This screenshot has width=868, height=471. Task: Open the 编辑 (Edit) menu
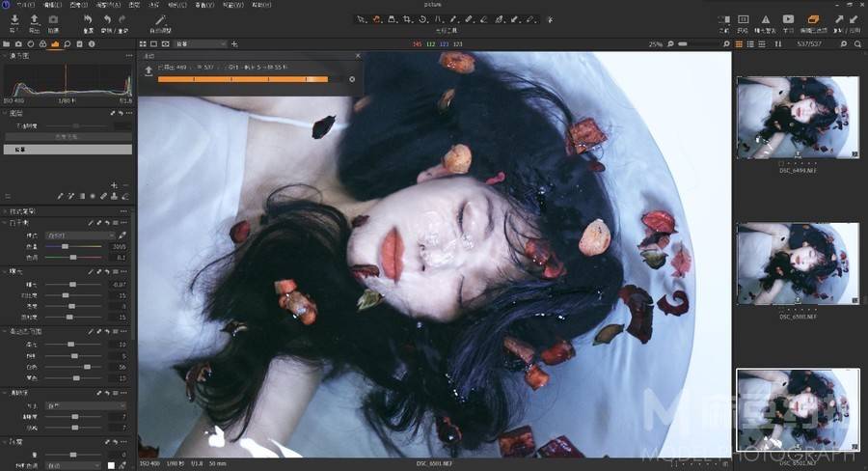[x=53, y=5]
